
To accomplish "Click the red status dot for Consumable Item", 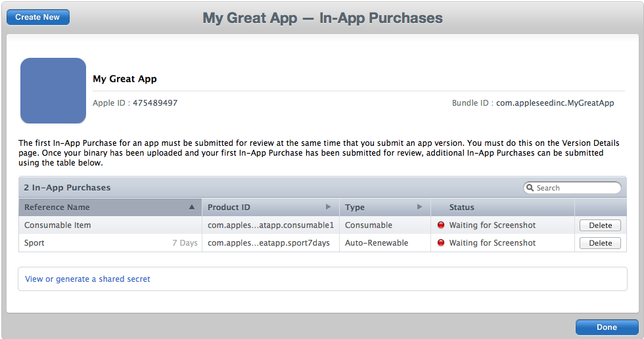I will 441,225.
